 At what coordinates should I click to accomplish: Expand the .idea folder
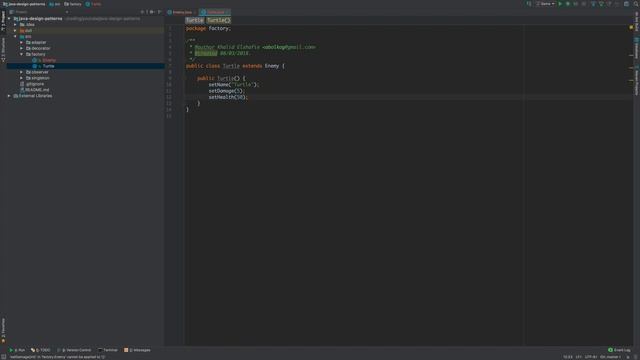tap(16, 24)
